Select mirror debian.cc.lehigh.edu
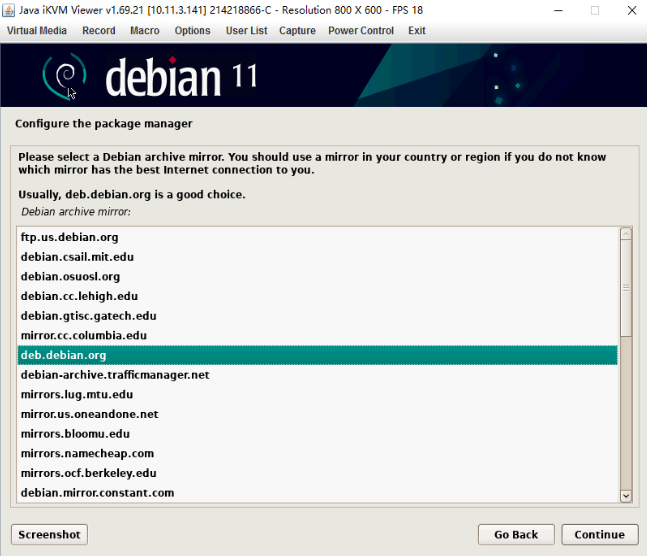This screenshot has width=647, height=556. click(x=317, y=296)
